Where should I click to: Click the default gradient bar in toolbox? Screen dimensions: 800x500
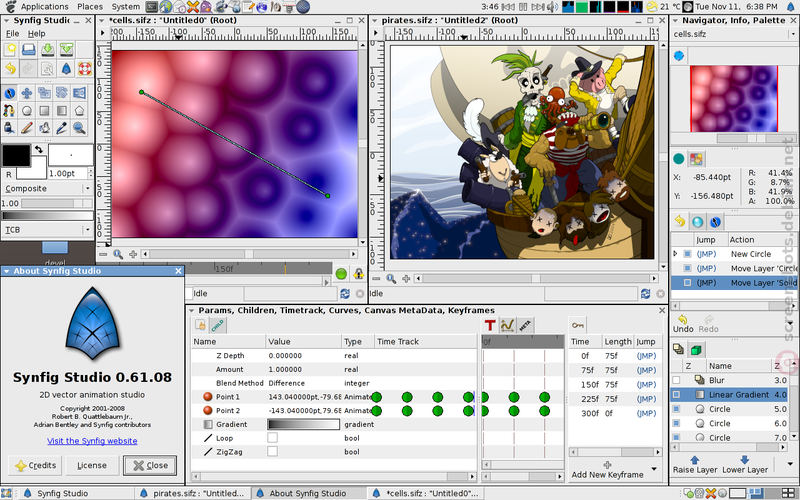[46, 216]
